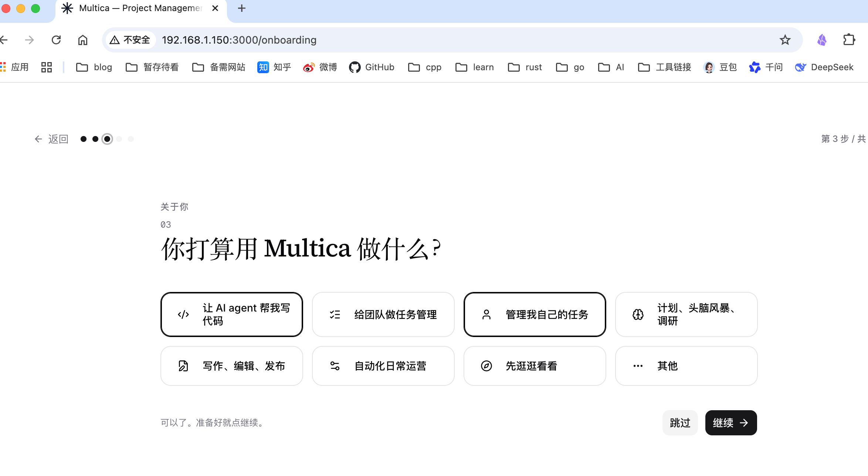868x476 pixels.
Task: Click the 不安全 site security warning
Action: click(x=130, y=40)
